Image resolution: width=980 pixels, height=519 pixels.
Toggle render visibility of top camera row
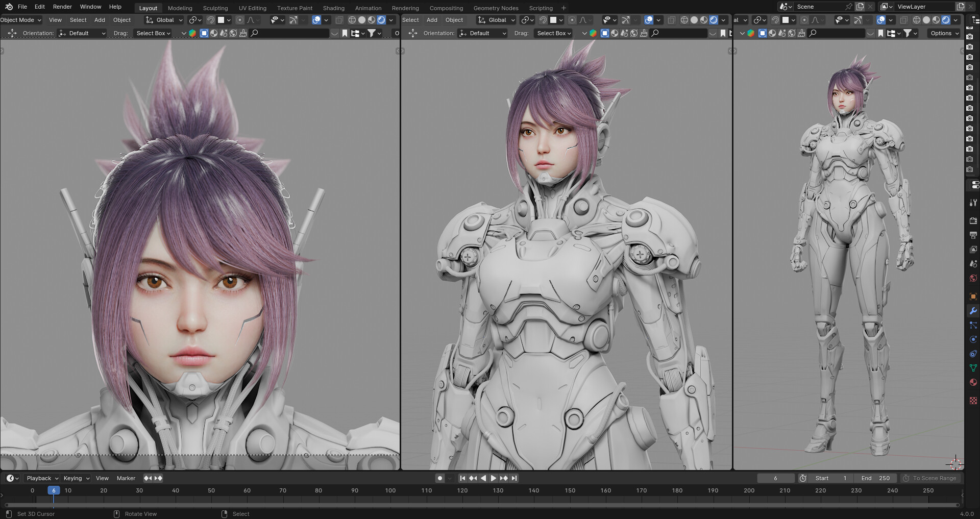coord(970,37)
